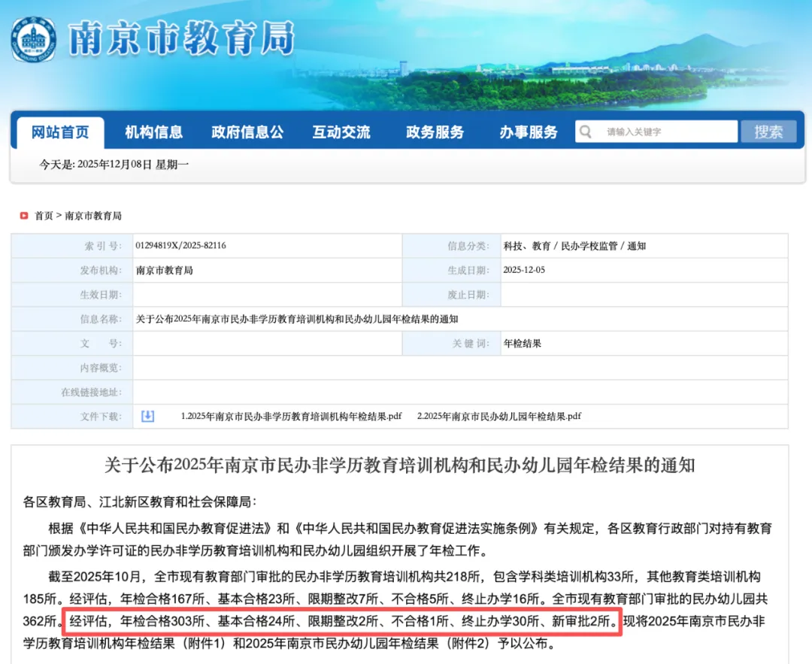Select index number 01294819X/2025-82116
812x664 pixels.
click(180, 245)
